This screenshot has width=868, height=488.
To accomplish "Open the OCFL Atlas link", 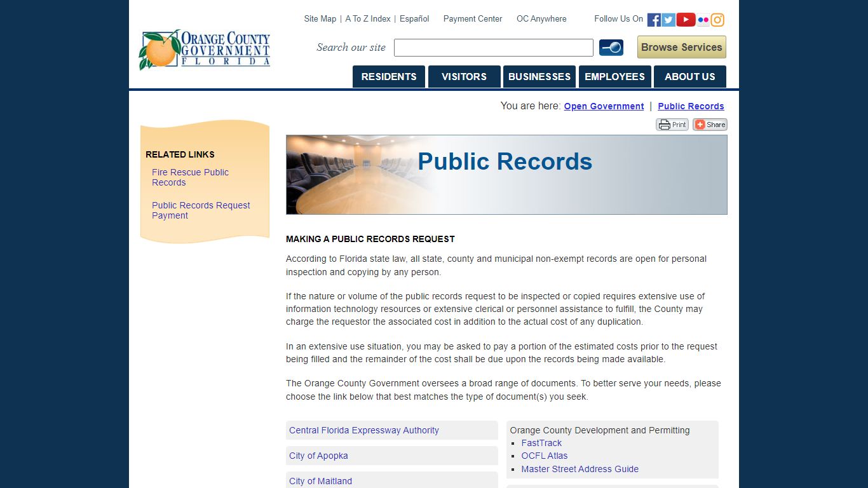I will 545,456.
